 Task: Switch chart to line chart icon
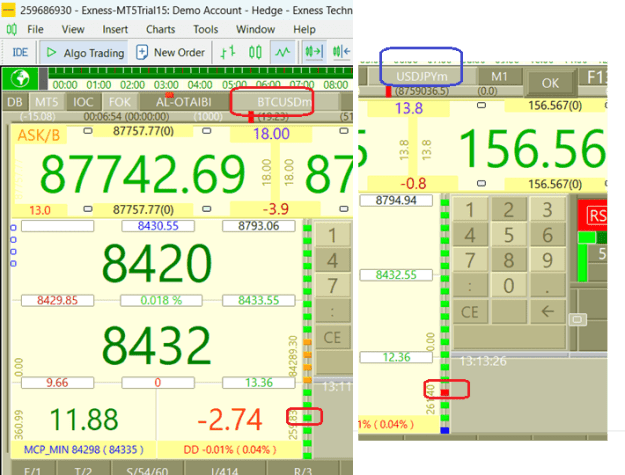click(x=283, y=52)
